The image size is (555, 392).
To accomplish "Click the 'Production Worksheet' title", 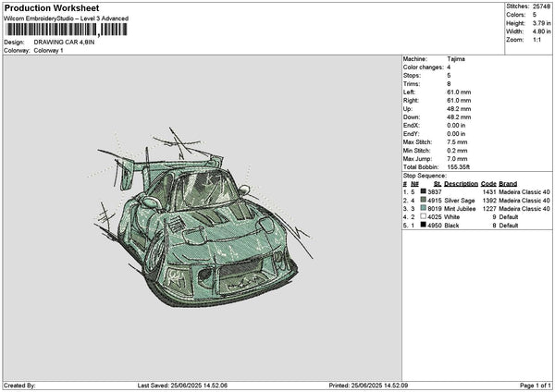I will (x=52, y=7).
